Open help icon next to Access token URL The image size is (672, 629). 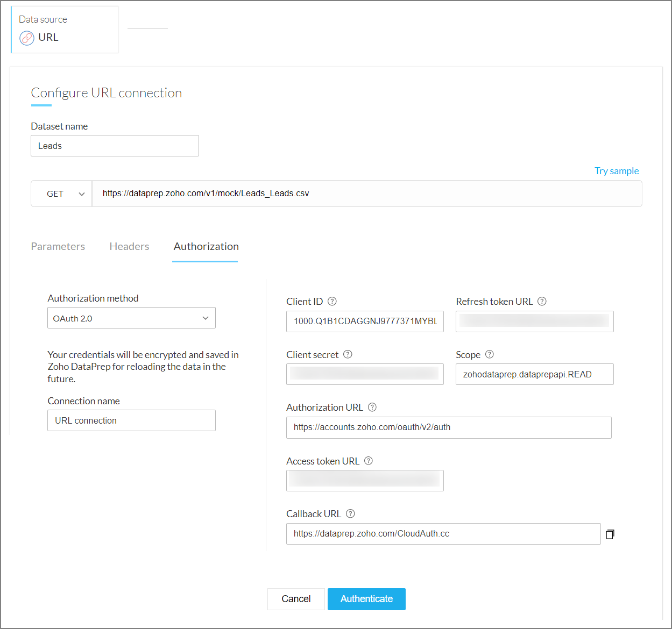[368, 461]
